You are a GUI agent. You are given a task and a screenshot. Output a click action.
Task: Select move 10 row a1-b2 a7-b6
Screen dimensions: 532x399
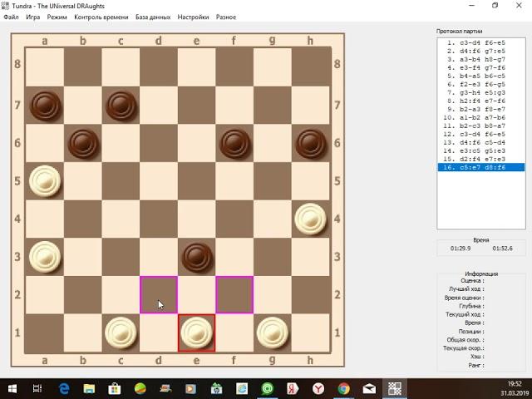tap(481, 117)
